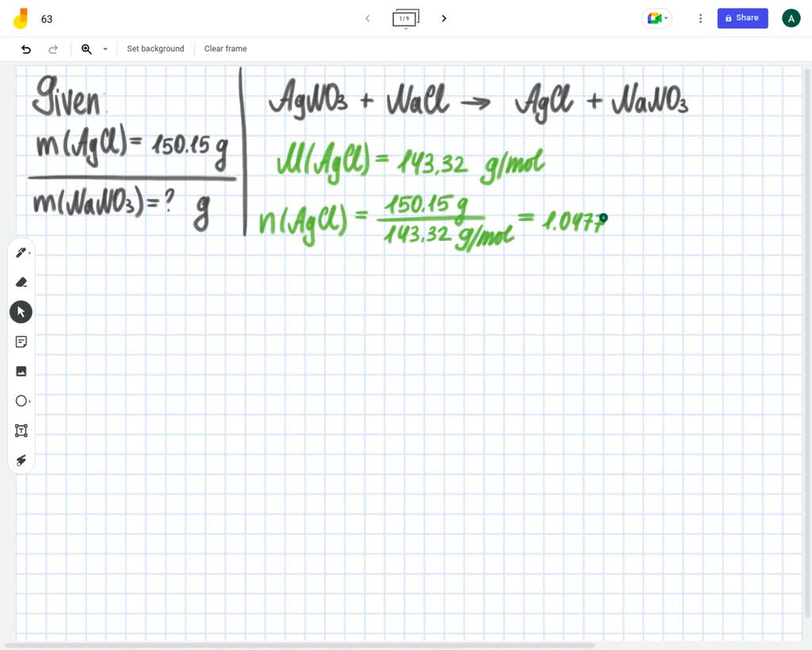Open the Sticky note tool
The width and height of the screenshot is (812, 650).
click(21, 342)
